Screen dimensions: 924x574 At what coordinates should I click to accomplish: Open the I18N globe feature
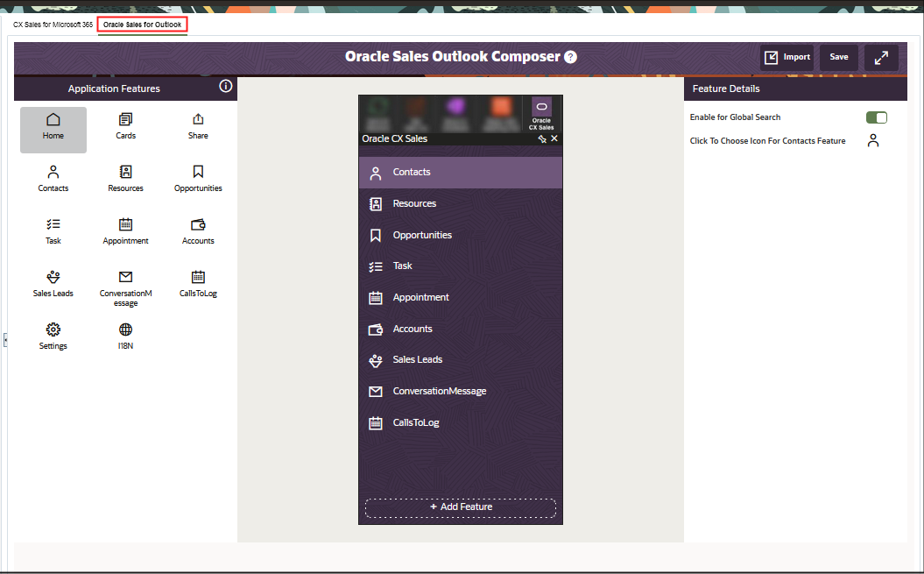[x=125, y=337]
